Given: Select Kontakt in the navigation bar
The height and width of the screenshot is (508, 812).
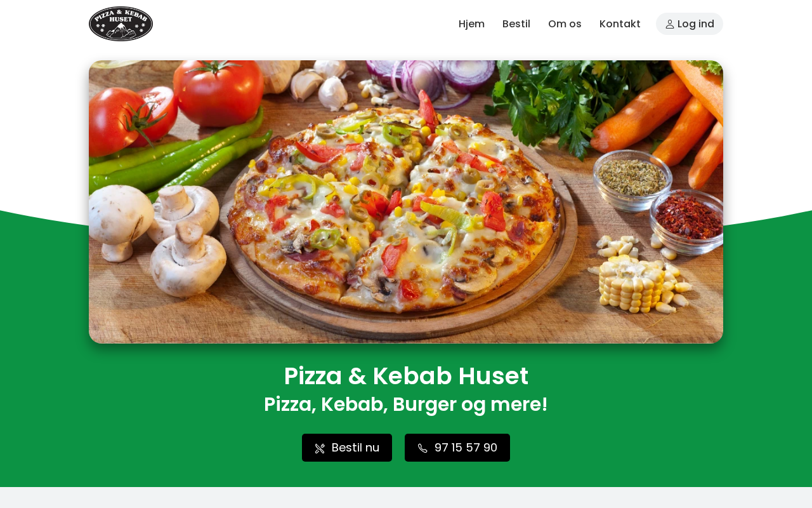Looking at the screenshot, I should 620,23.
